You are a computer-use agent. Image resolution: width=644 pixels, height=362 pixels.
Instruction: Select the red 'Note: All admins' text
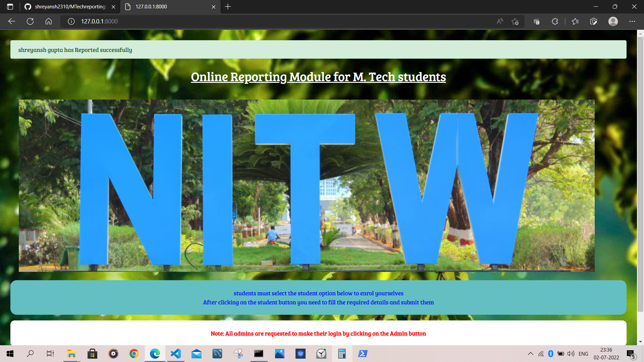[x=318, y=334]
